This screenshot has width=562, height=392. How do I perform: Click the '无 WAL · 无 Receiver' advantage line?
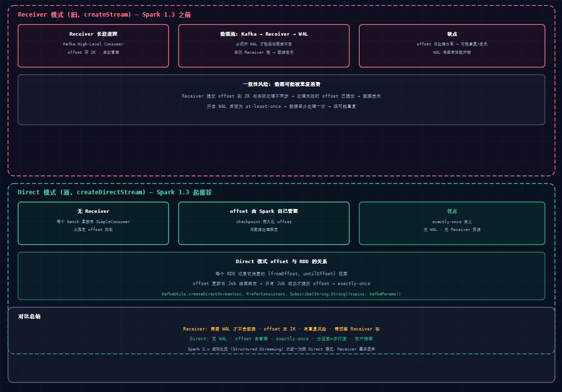tap(452, 229)
